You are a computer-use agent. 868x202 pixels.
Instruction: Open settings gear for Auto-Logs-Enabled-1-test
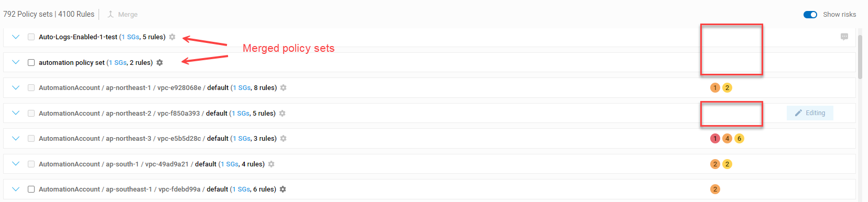pyautogui.click(x=172, y=37)
